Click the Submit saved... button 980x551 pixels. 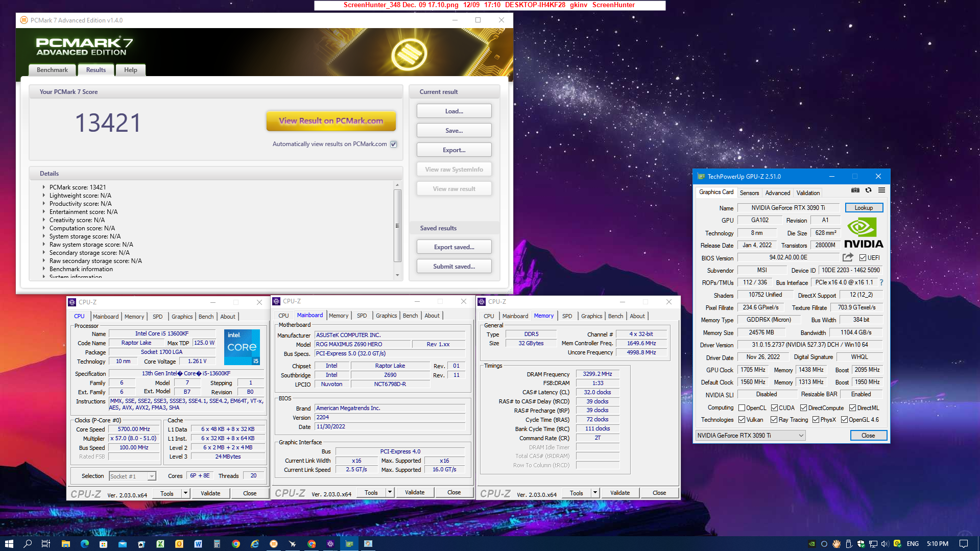pyautogui.click(x=454, y=267)
